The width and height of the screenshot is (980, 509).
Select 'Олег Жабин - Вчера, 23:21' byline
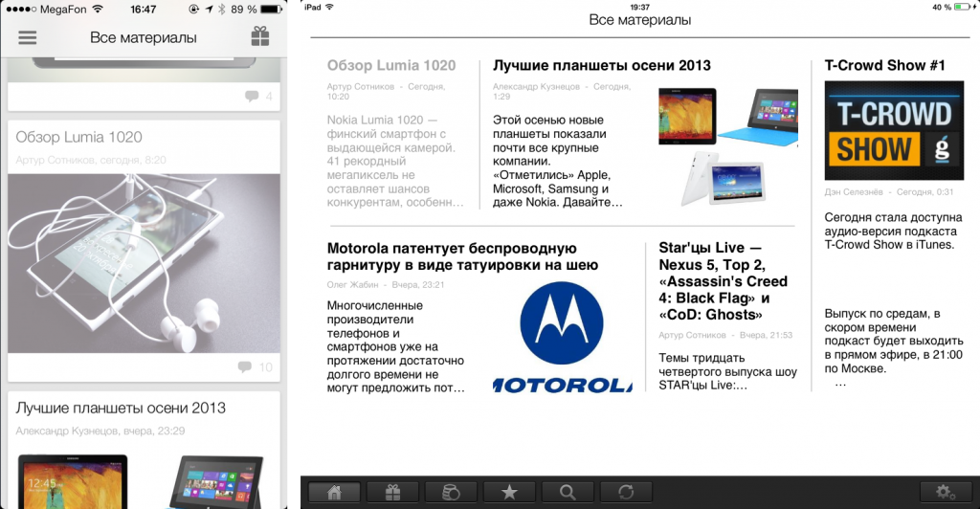(386, 285)
